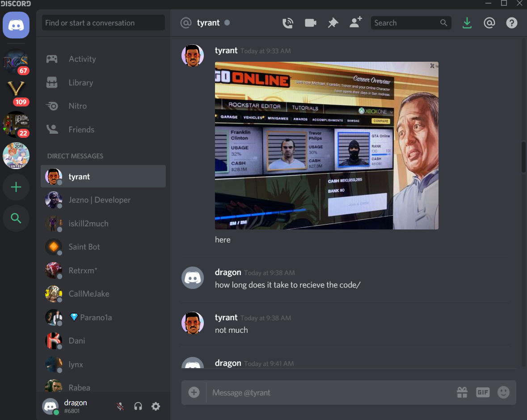
Task: Click dragon username at 9:41 AM
Action: coord(228,363)
